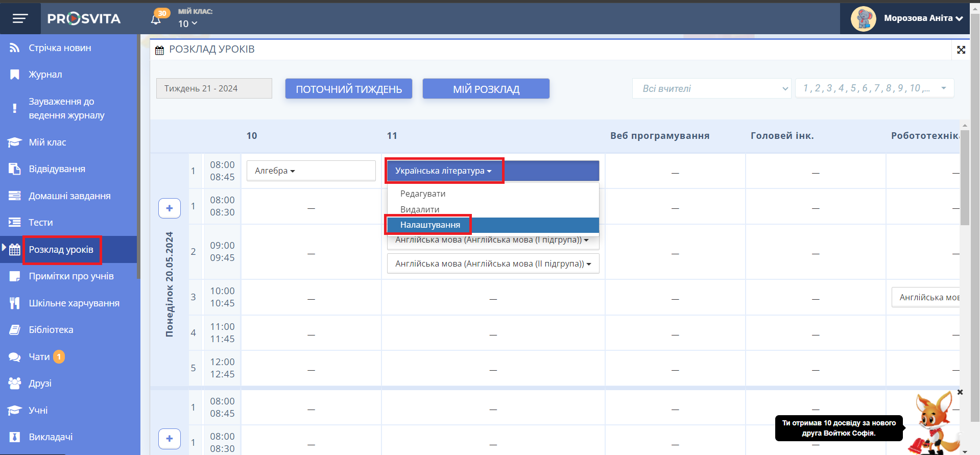Expand the schedule panel to fullscreen
Screen dimensions: 980x455
click(x=961, y=50)
